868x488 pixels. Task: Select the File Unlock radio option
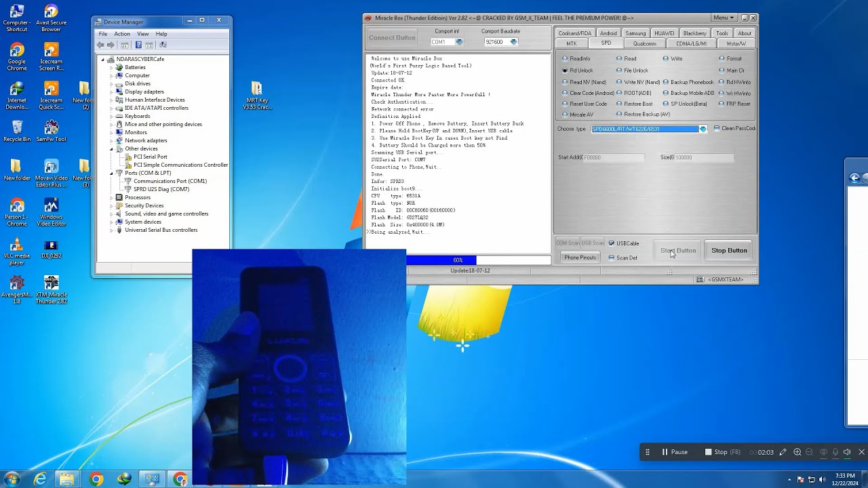[632, 70]
